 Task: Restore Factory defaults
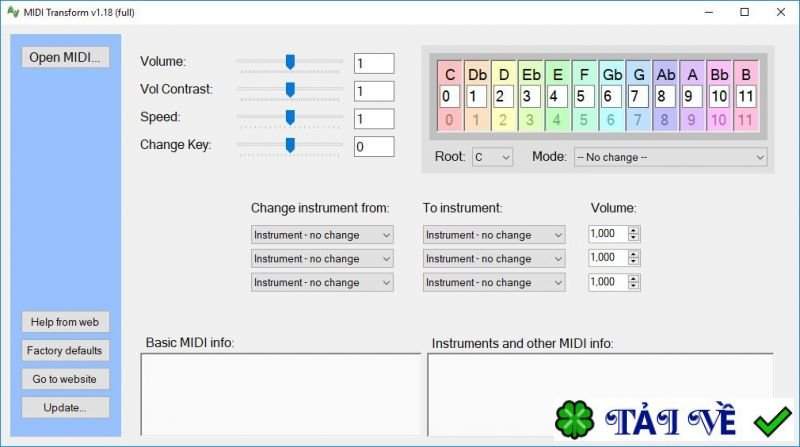coord(65,351)
